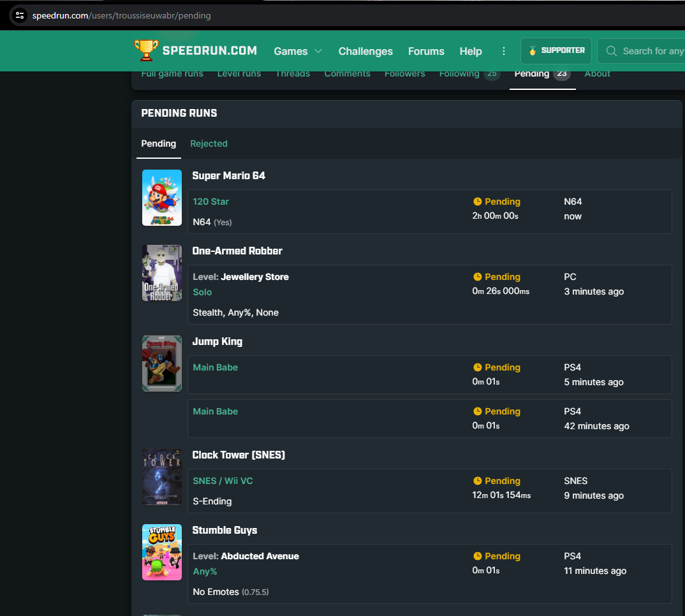Open the Help menu item
Screen dimensions: 685x616
coord(471,51)
